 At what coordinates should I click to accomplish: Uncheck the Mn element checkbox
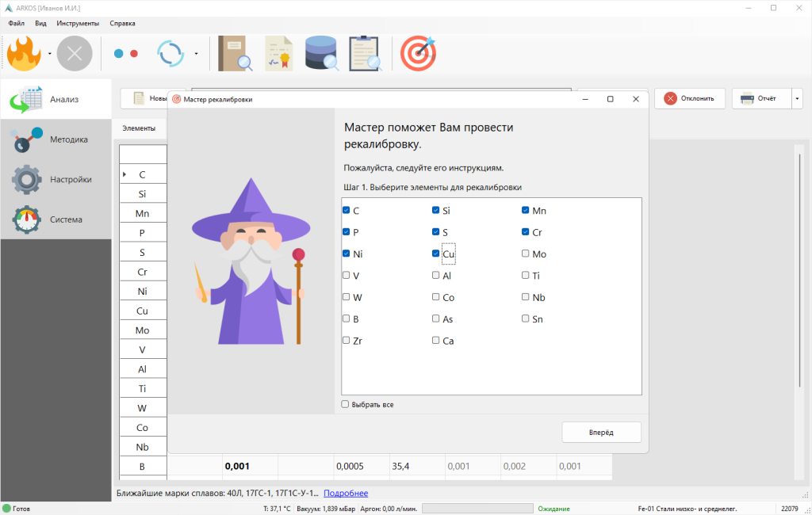[526, 211]
